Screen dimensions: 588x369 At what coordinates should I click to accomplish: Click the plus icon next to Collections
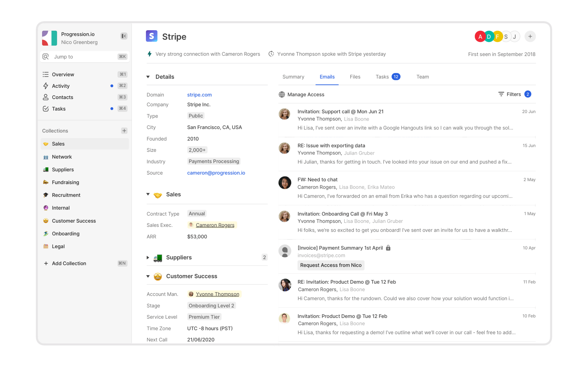[x=124, y=131]
